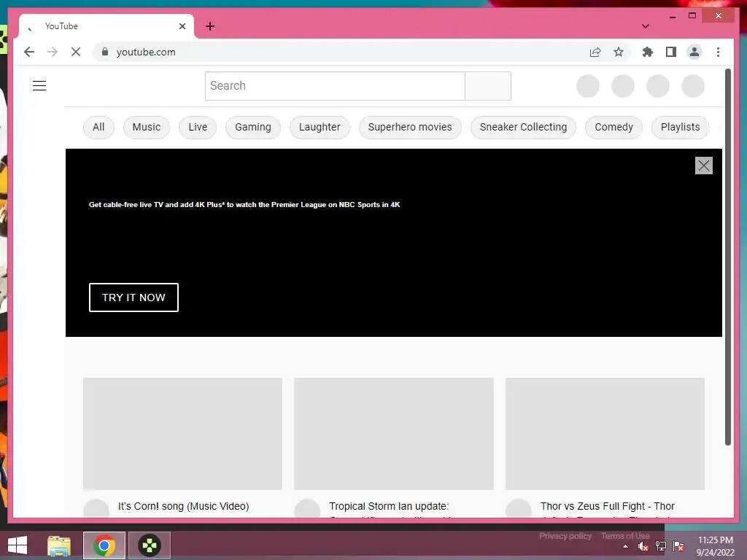Select the Laughter filter chip
Viewport: 747px width, 560px height.
point(320,127)
